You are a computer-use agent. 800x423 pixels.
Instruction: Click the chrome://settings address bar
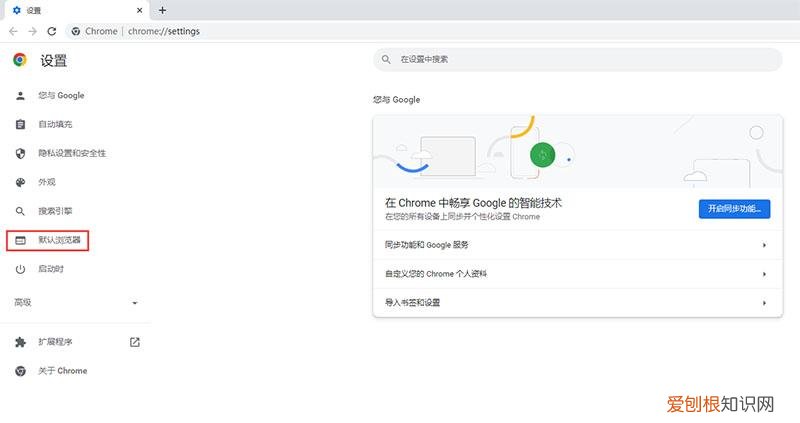click(431, 31)
